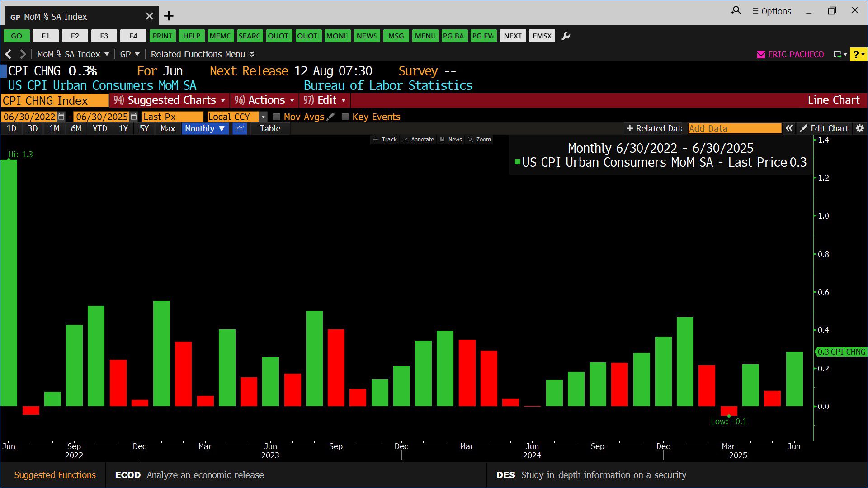Go back with the left arrow icon
The height and width of the screenshot is (488, 868).
8,54
